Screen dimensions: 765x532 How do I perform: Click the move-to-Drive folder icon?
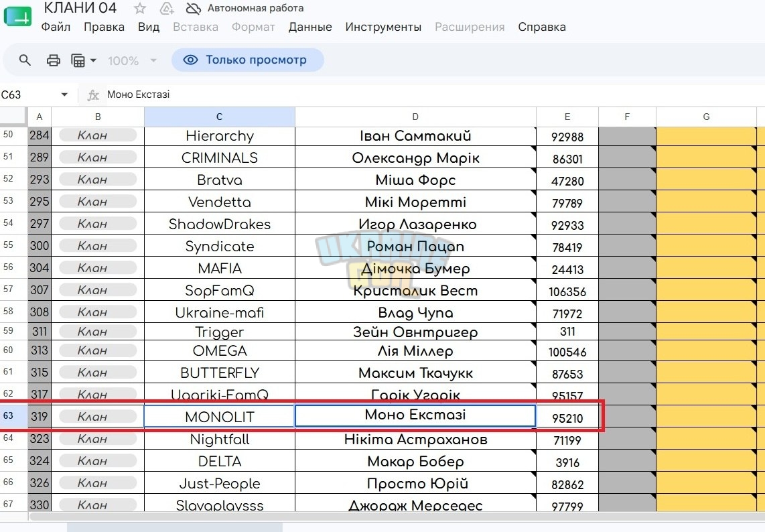(x=167, y=8)
